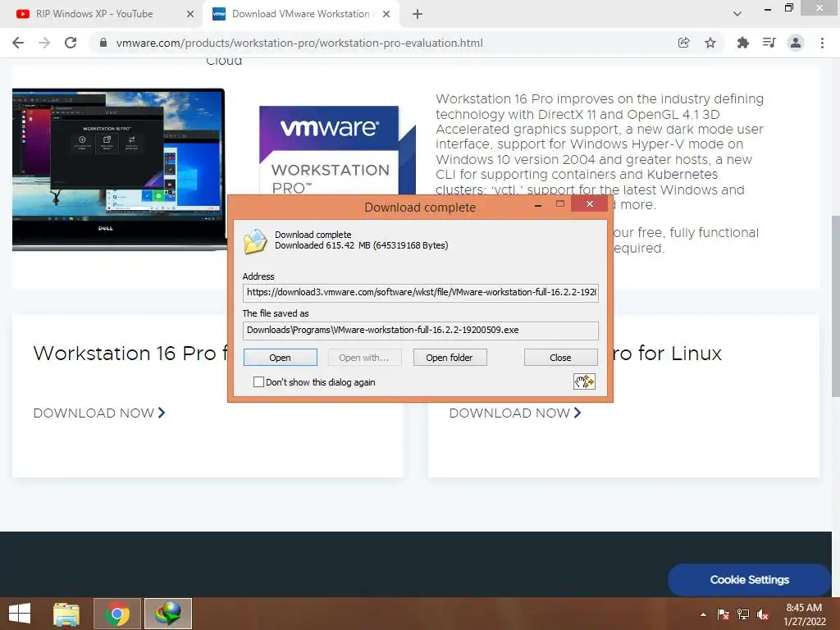840x630 pixels.
Task: Reload the VMware page
Action: point(71,43)
